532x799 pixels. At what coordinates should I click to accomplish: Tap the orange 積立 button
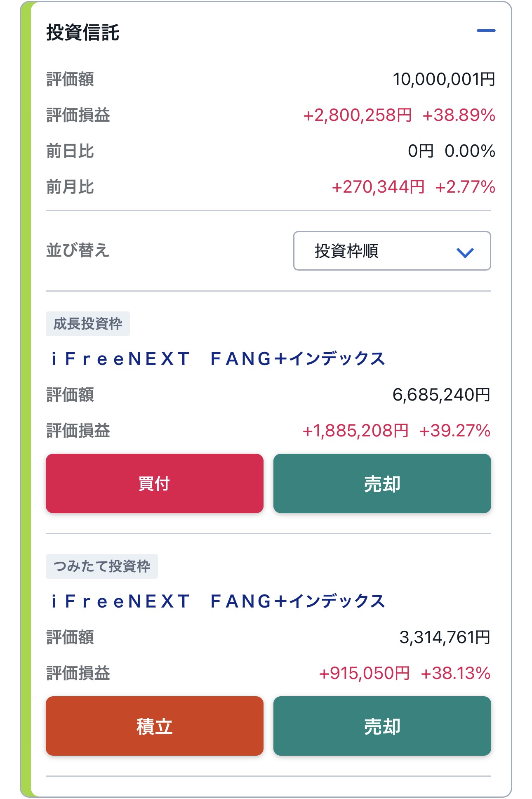click(155, 726)
